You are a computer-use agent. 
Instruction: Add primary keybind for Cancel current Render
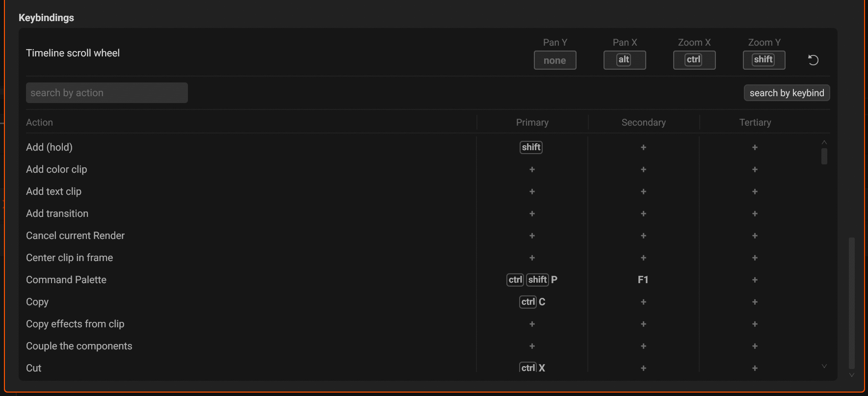click(532, 236)
